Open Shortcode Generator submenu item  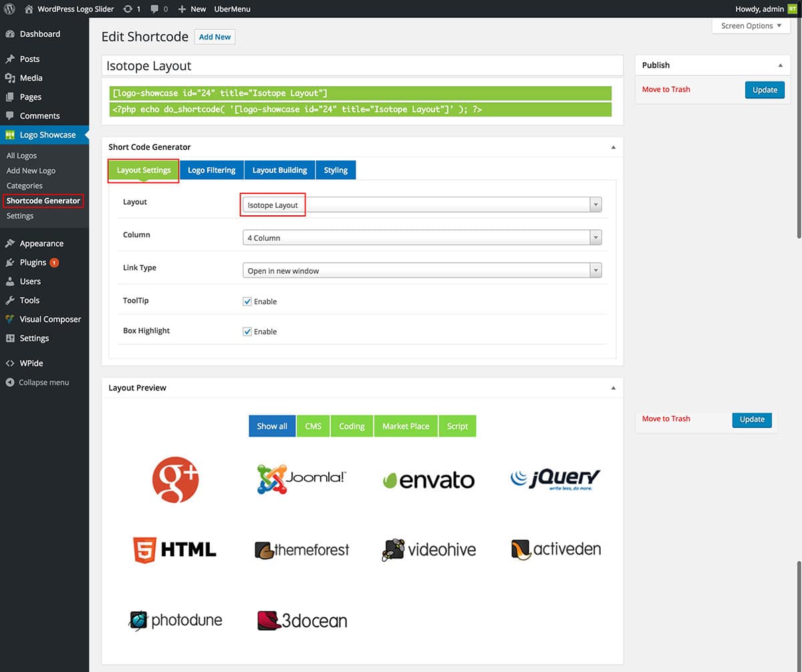tap(43, 201)
